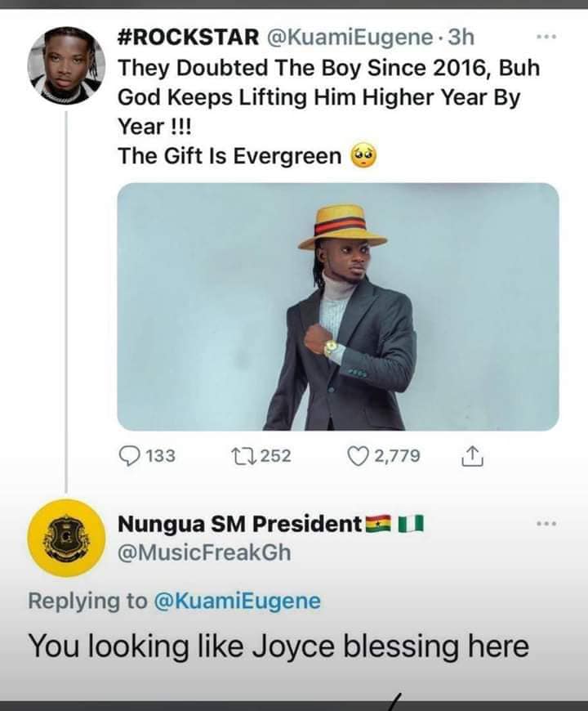Open more options on the #ROCKSTAR tweet
The width and height of the screenshot is (588, 711).
point(546,38)
